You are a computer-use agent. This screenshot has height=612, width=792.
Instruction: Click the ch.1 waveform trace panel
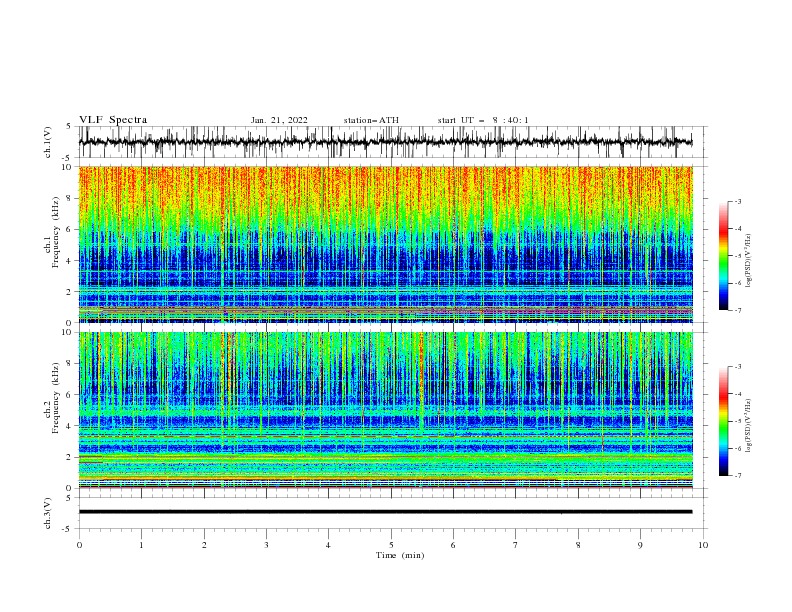coord(393,142)
